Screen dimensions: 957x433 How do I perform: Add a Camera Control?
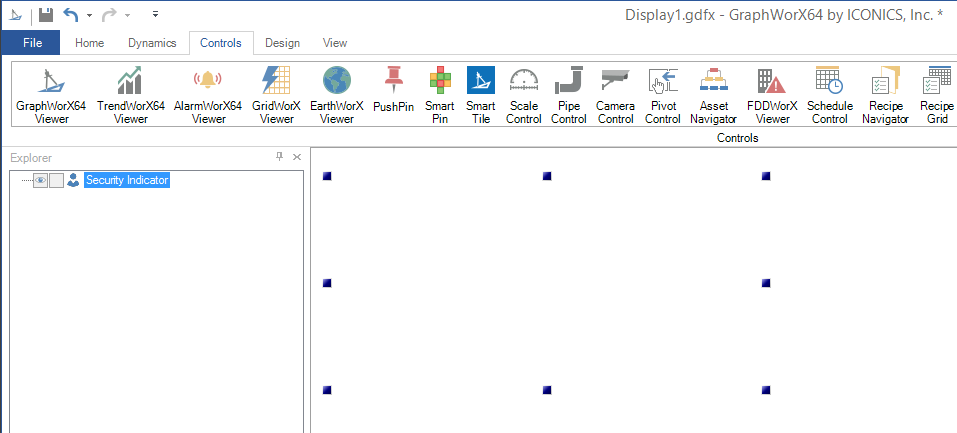615,96
